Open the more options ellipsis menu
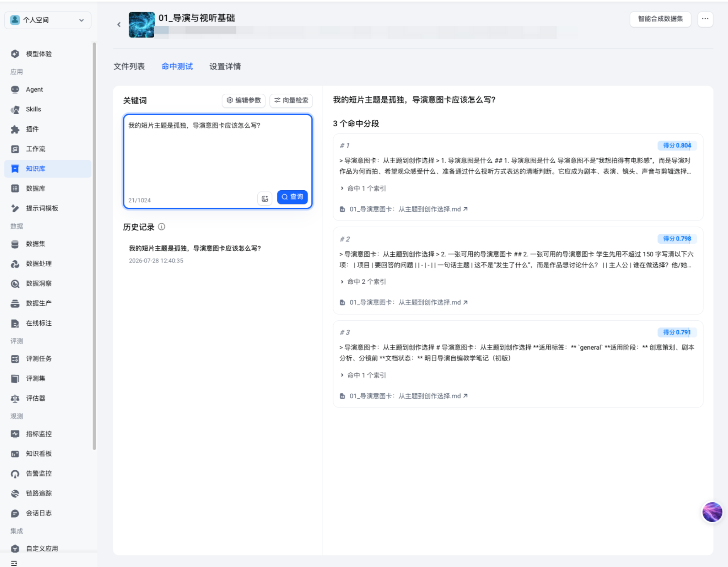Screen dimensions: 728x567 click(705, 19)
